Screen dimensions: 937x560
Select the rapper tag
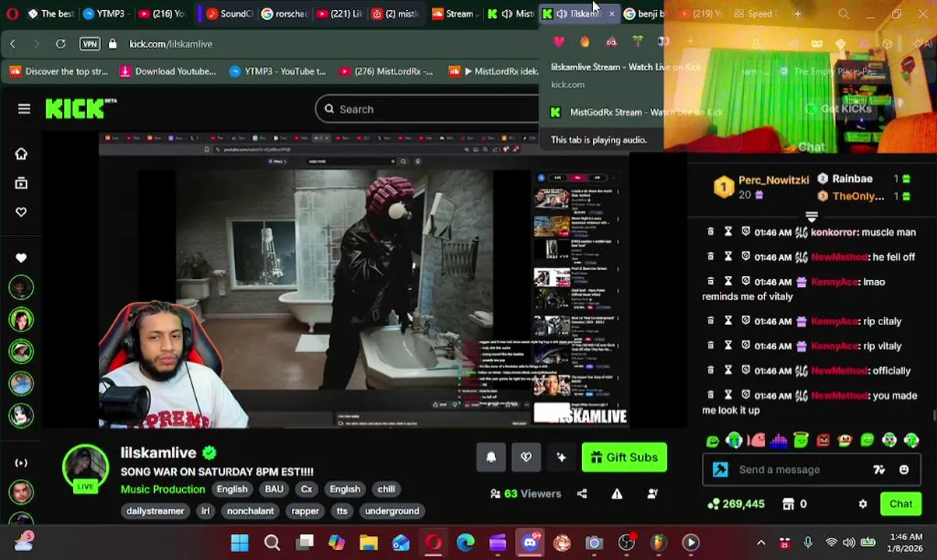click(x=305, y=511)
